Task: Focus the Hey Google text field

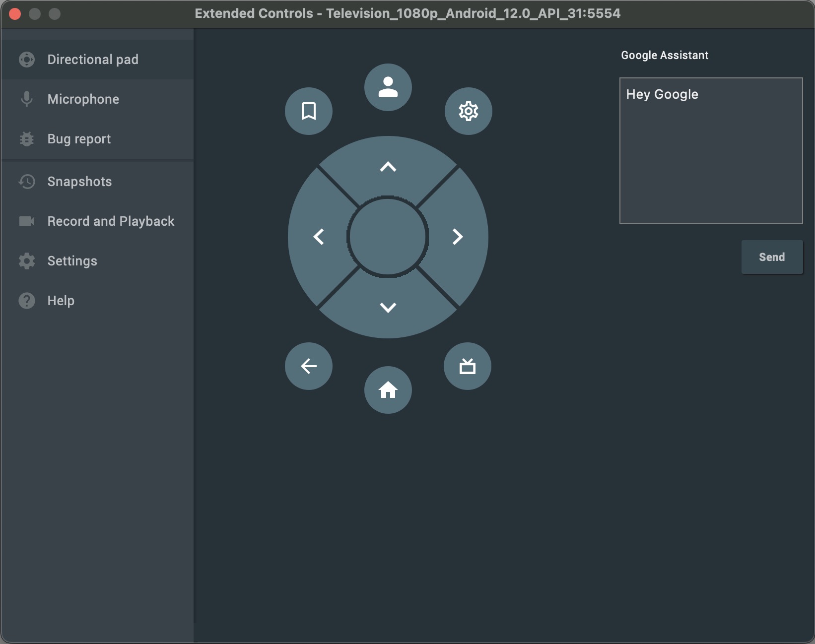Action: click(711, 151)
